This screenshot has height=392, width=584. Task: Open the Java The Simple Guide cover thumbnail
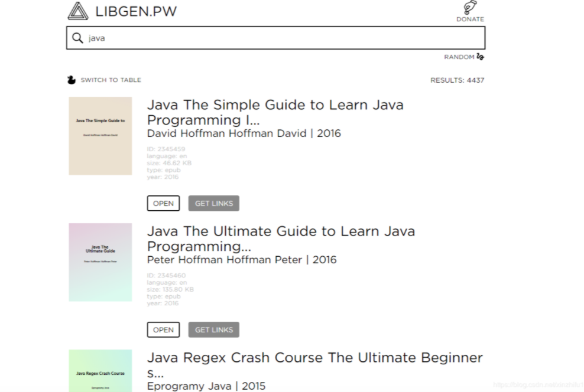100,136
